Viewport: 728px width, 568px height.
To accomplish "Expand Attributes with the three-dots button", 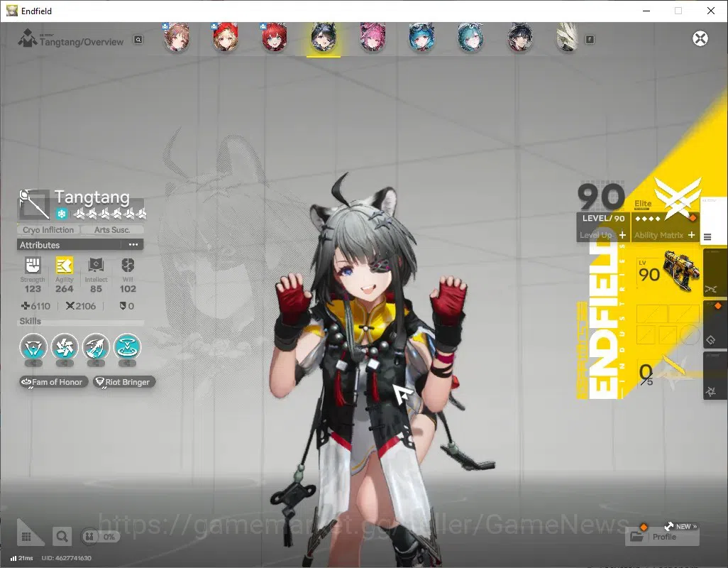I will (133, 244).
